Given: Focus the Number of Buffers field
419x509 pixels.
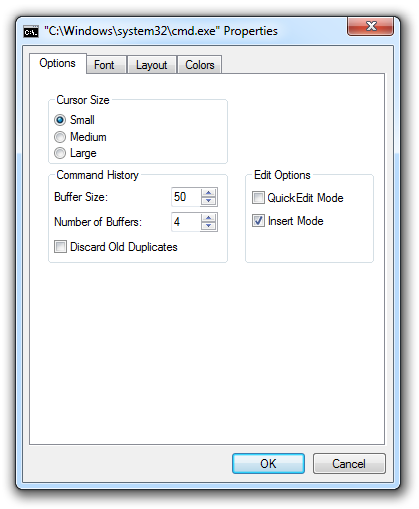Looking at the screenshot, I should [x=186, y=222].
